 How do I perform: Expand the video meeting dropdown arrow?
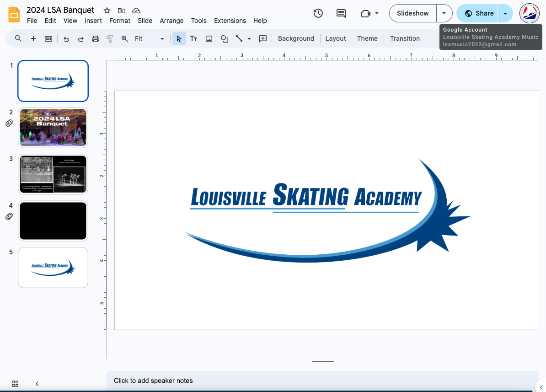coord(377,13)
